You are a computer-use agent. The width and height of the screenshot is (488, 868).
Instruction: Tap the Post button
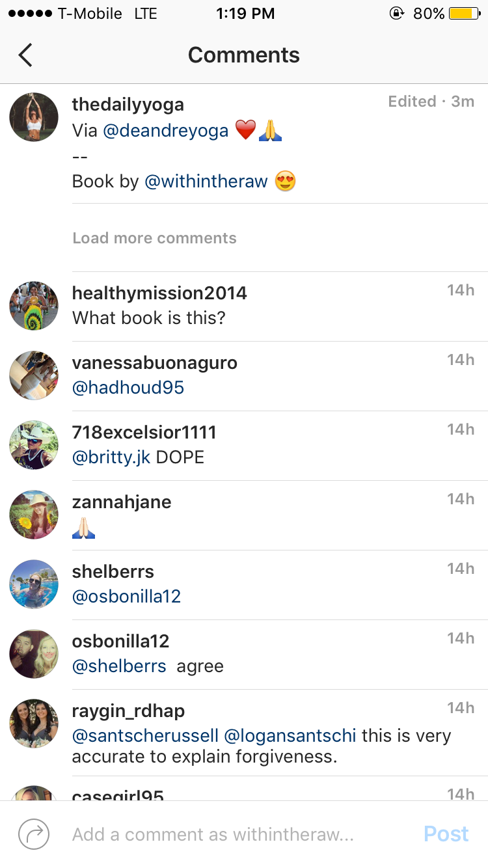click(446, 834)
